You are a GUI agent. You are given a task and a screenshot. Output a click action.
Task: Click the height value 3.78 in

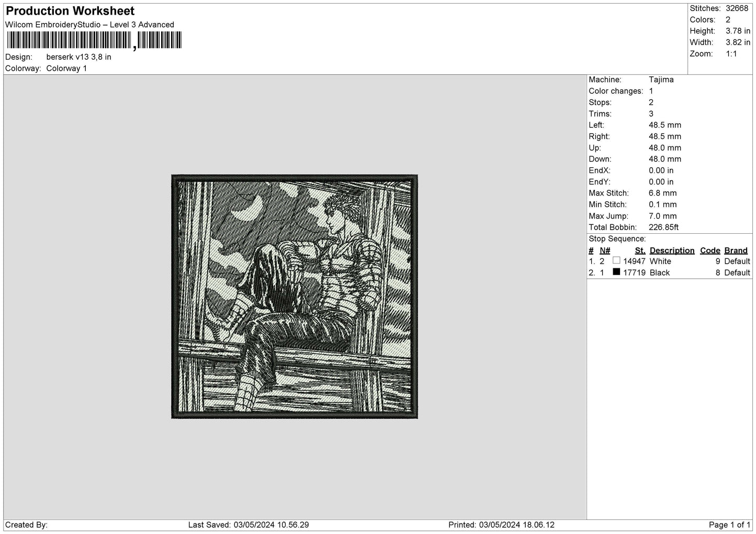tap(738, 31)
